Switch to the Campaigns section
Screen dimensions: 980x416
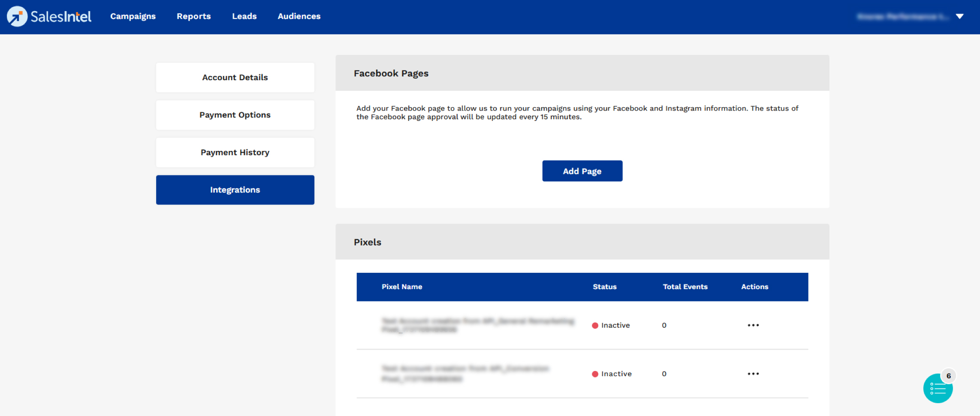coord(133,16)
